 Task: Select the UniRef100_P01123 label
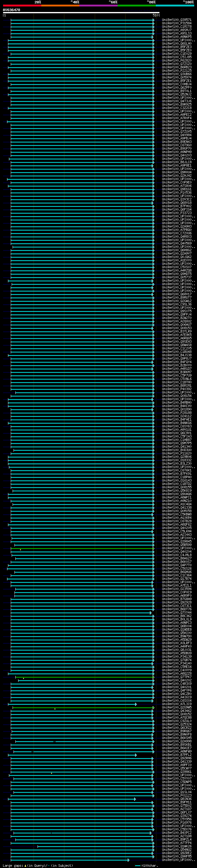point(176,795)
